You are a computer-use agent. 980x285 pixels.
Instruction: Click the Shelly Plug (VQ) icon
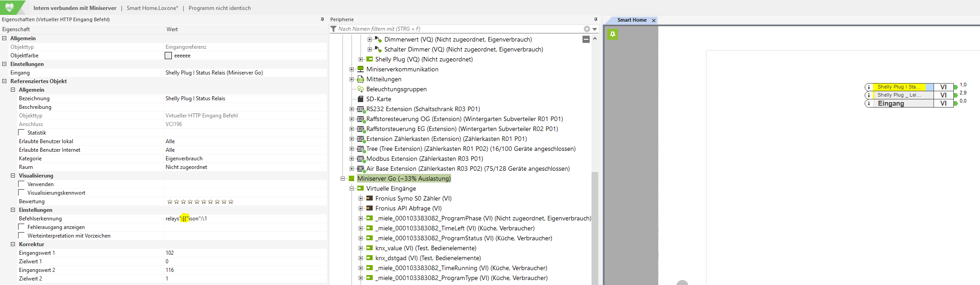pos(370,59)
